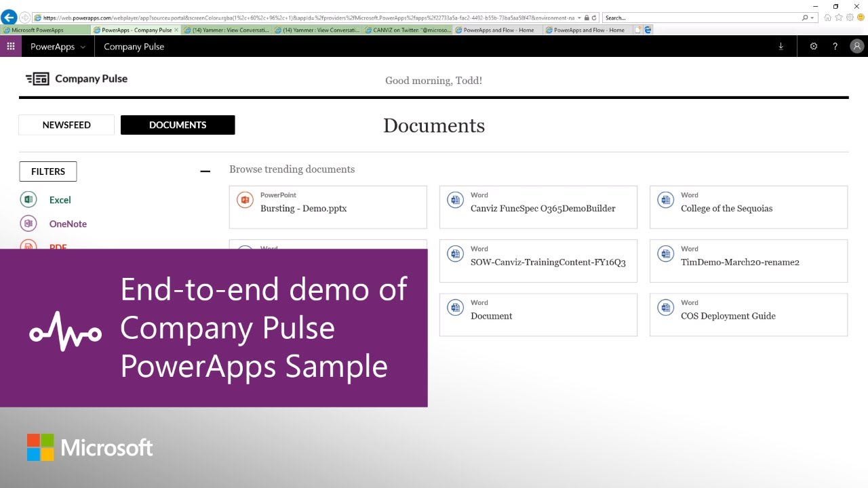Open College of the Sequoias document

pos(749,207)
